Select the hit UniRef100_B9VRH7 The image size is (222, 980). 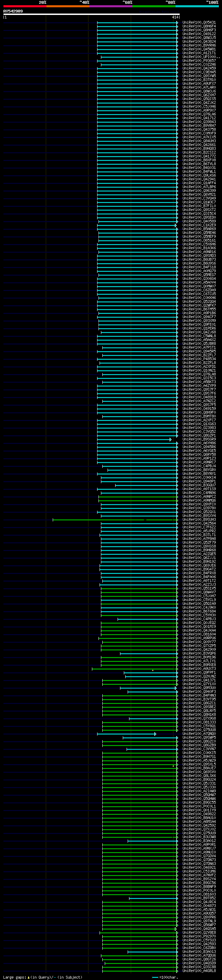pyautogui.click(x=199, y=125)
